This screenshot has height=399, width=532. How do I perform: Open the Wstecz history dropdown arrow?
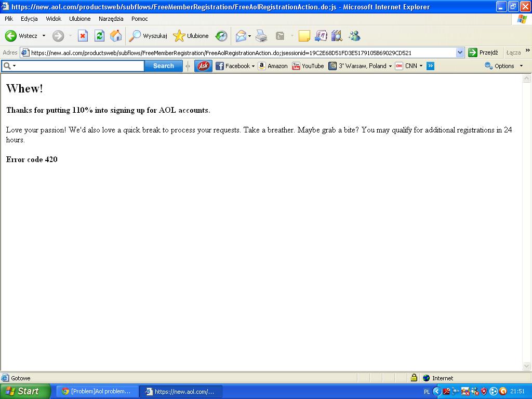44,36
